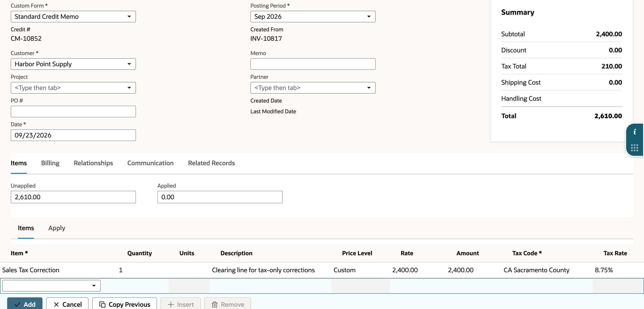This screenshot has height=309, width=644.
Task: Click the Custom price level cell
Action: pos(345,270)
